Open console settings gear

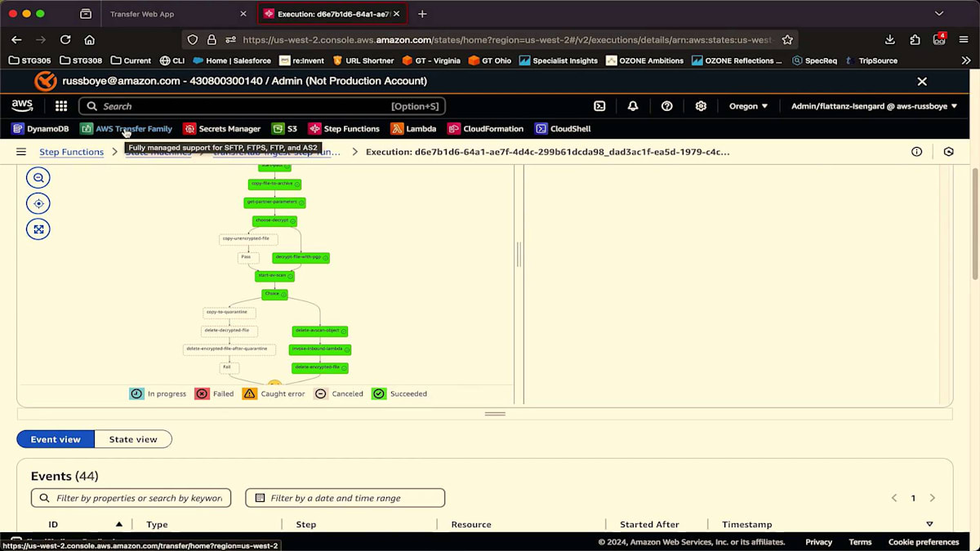(x=701, y=106)
